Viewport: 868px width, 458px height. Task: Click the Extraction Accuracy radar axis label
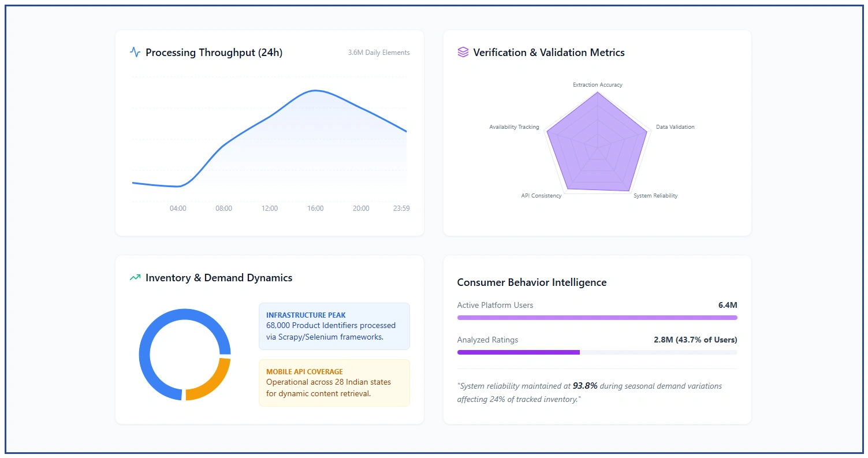point(597,85)
